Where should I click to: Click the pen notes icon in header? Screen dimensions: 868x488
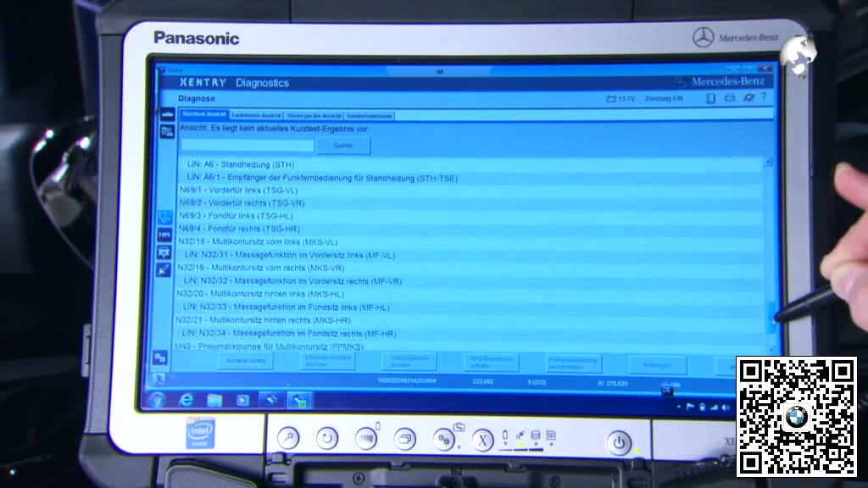748,97
